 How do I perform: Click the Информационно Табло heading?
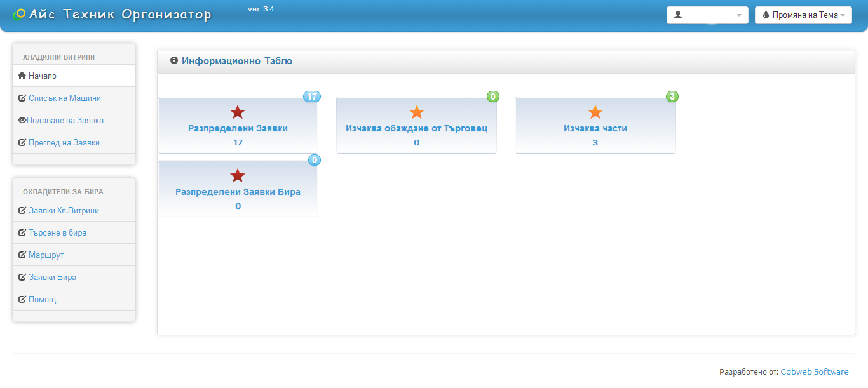click(x=237, y=61)
